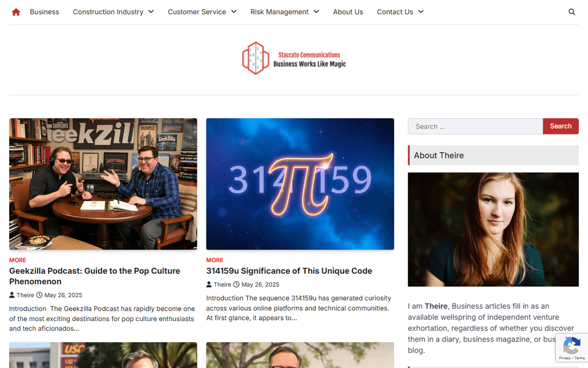Image resolution: width=588 pixels, height=368 pixels.
Task: Focus the Search ... input field
Action: pos(475,126)
